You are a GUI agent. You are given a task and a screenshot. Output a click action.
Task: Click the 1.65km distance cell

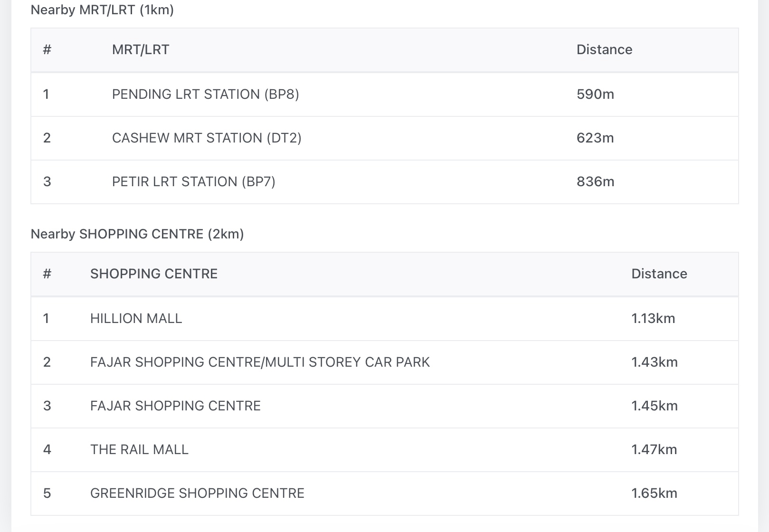pyautogui.click(x=654, y=493)
